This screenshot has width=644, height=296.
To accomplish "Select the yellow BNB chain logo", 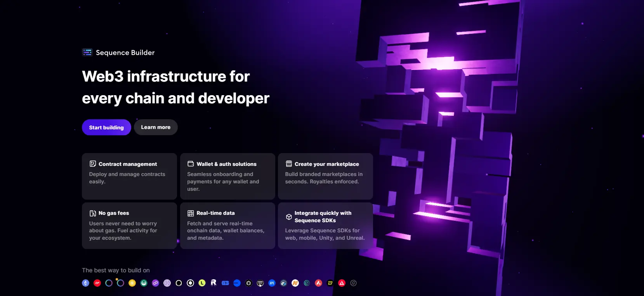I will (x=132, y=283).
